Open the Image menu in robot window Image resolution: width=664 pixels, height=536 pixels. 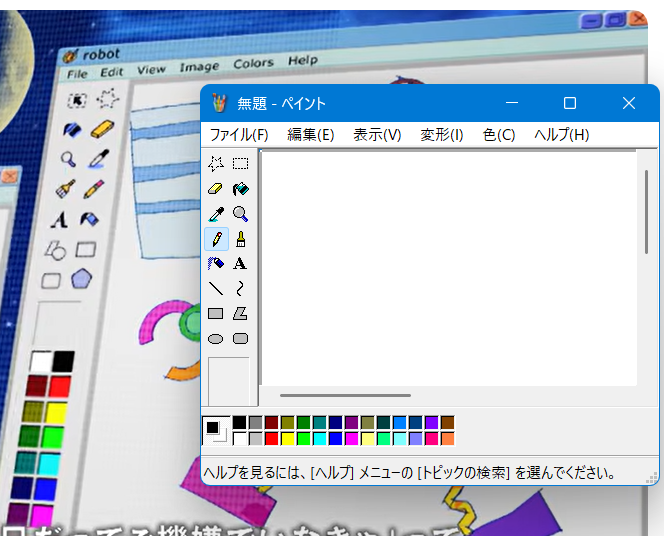[199, 67]
